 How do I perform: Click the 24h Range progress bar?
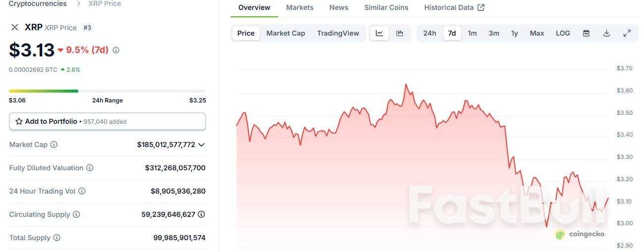point(107,91)
